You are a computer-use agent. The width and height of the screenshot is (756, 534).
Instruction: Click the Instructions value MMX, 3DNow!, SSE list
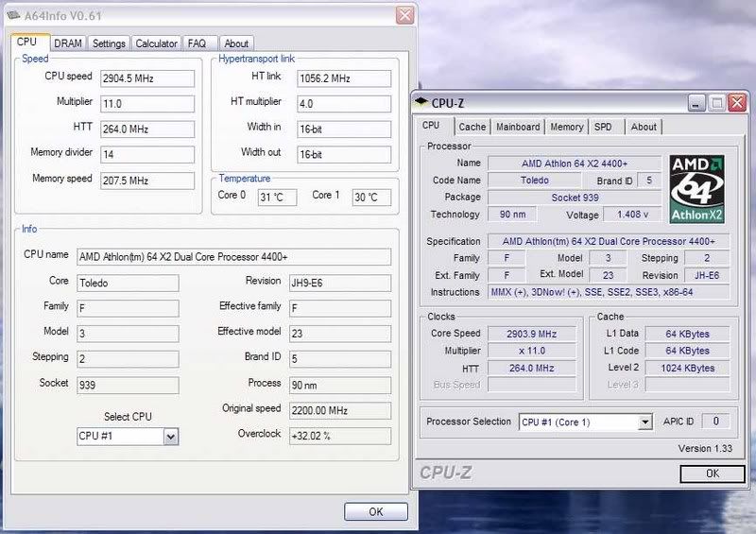(x=609, y=292)
